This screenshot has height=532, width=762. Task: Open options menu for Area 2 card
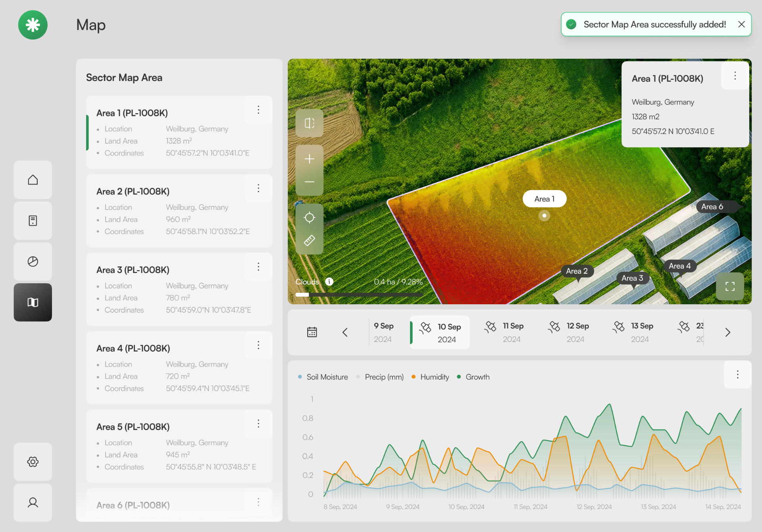[x=258, y=188]
